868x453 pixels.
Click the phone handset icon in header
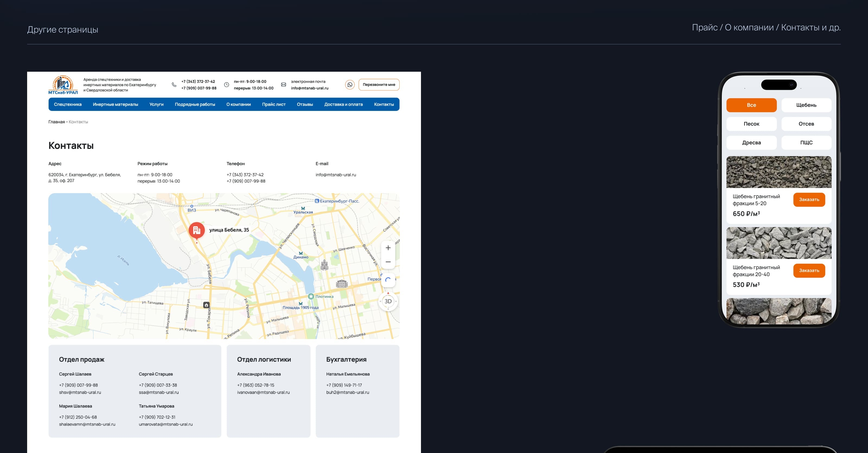point(174,85)
